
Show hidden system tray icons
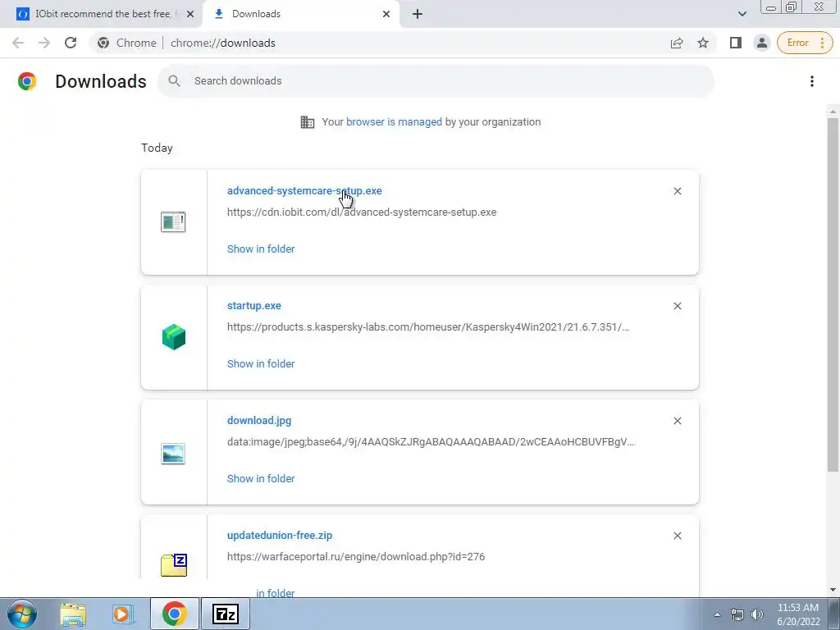[717, 614]
